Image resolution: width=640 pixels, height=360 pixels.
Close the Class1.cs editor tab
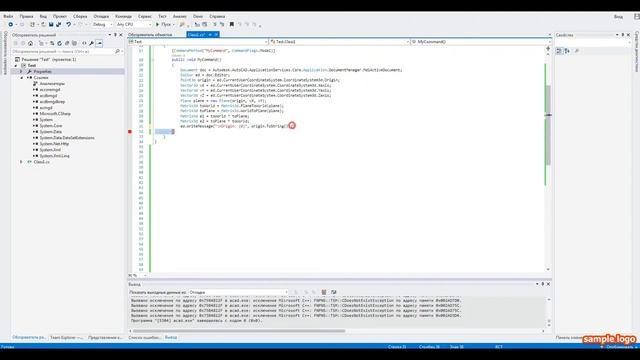pyautogui.click(x=216, y=35)
